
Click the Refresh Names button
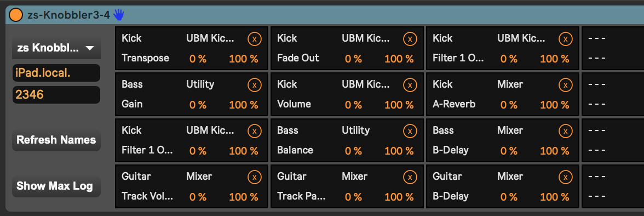pos(56,140)
